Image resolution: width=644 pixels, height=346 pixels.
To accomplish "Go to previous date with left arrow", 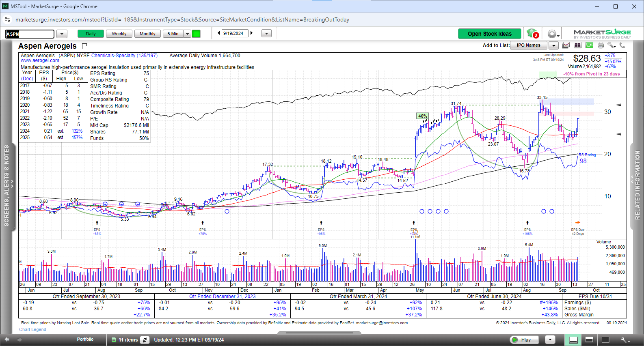I will click(219, 33).
